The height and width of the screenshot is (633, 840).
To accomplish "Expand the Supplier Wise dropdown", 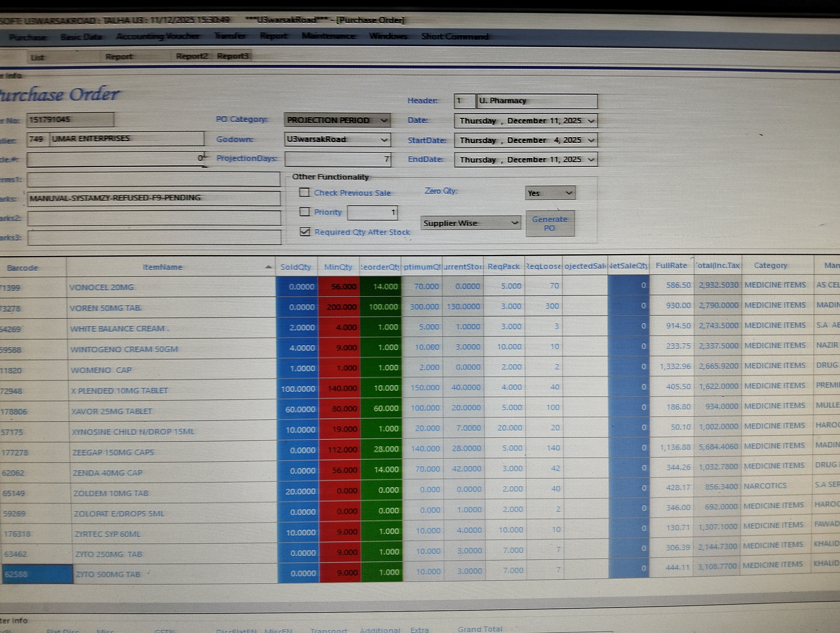I will (x=514, y=223).
